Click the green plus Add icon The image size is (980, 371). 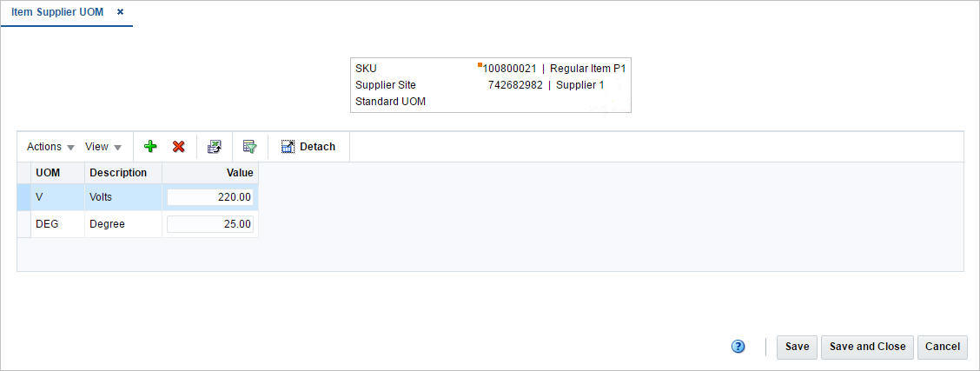150,146
